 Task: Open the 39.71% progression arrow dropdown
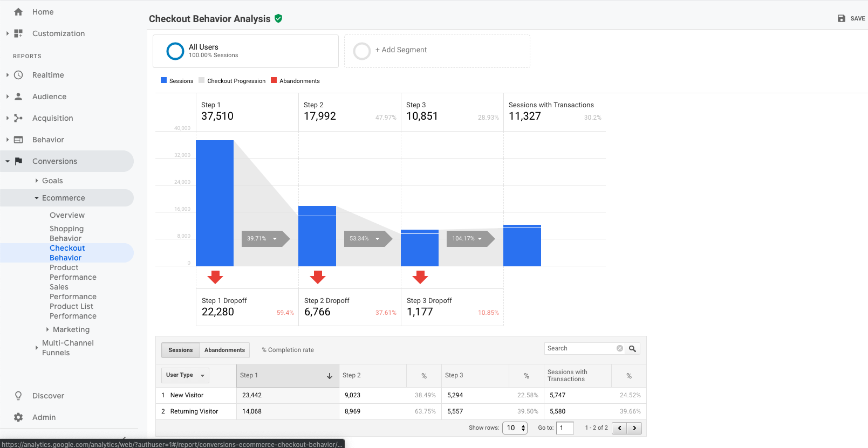point(275,239)
